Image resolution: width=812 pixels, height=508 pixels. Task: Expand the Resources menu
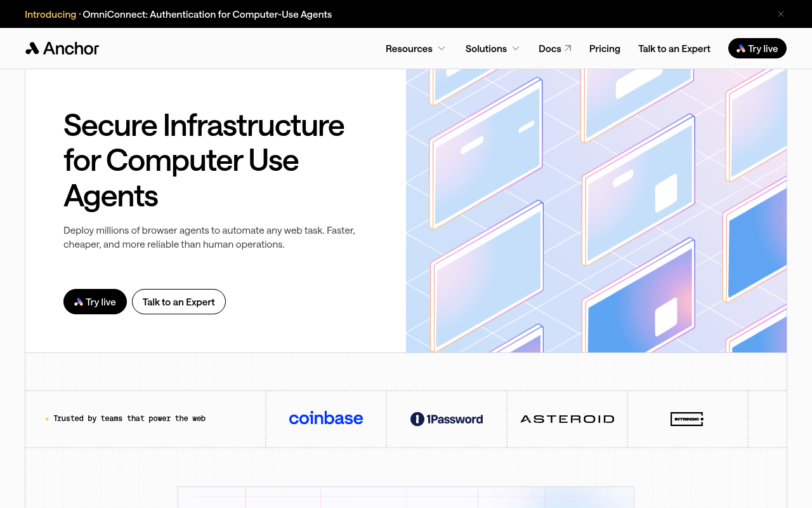click(x=416, y=48)
